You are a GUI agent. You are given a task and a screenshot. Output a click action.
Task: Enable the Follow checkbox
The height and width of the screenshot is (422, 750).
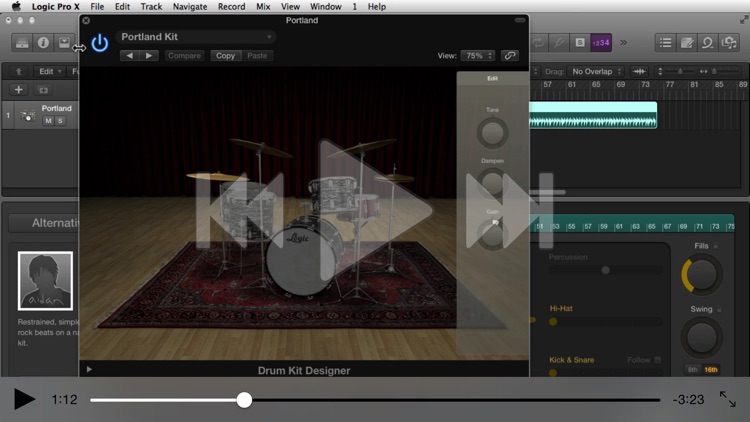(658, 360)
